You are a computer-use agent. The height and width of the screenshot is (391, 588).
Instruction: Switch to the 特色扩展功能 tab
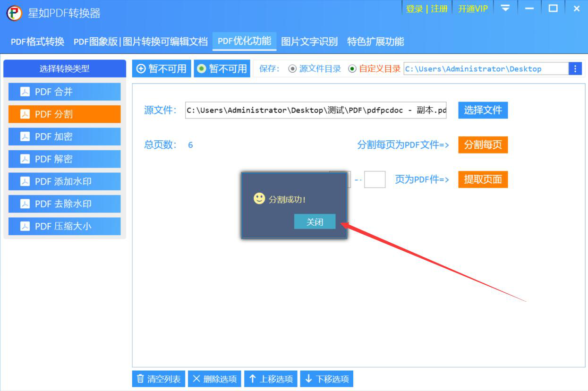(x=375, y=41)
